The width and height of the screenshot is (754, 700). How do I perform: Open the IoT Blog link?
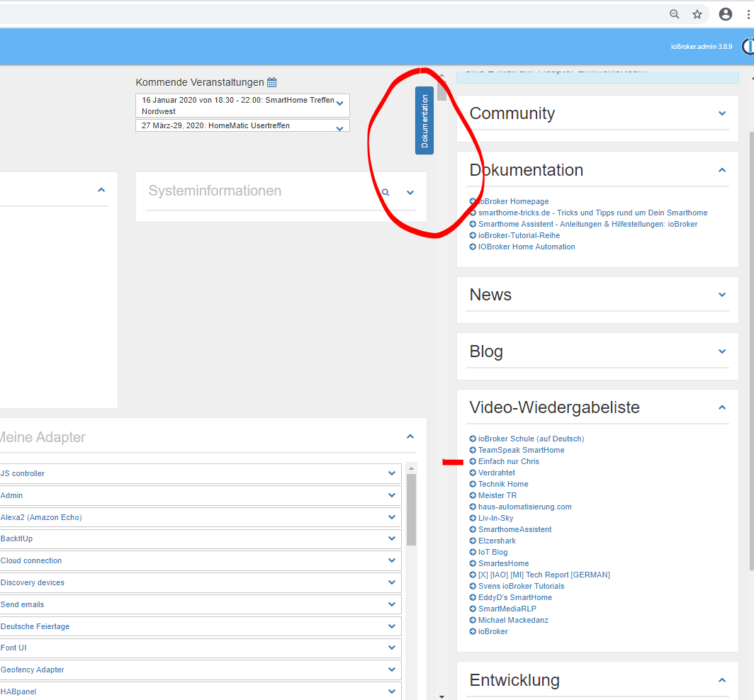click(x=493, y=553)
